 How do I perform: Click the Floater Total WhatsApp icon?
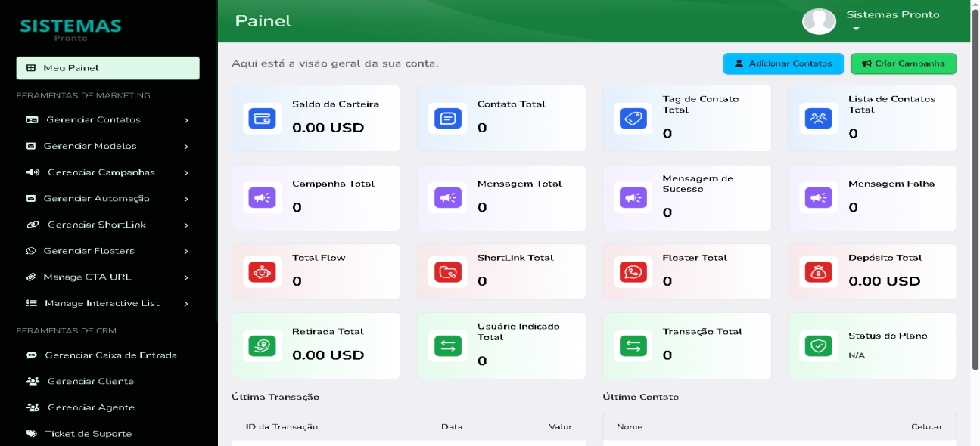[633, 272]
